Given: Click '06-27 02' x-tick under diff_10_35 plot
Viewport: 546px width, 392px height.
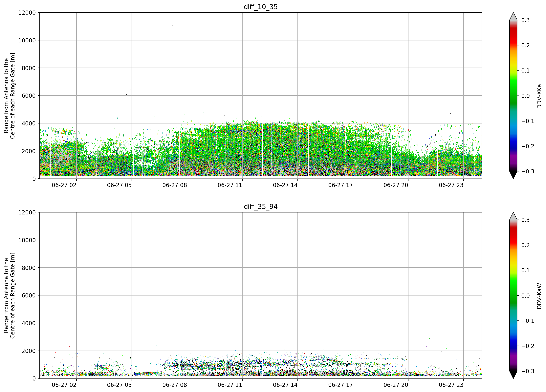Looking at the screenshot, I should click(64, 185).
